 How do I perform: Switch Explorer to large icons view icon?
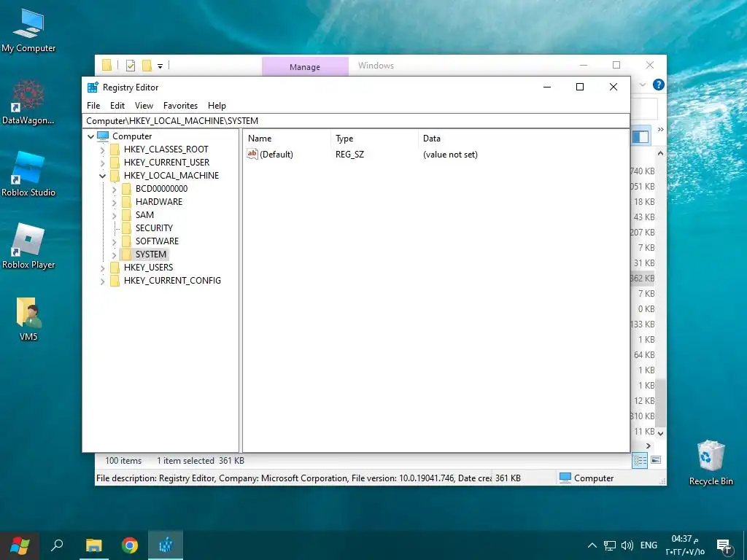[x=656, y=460]
